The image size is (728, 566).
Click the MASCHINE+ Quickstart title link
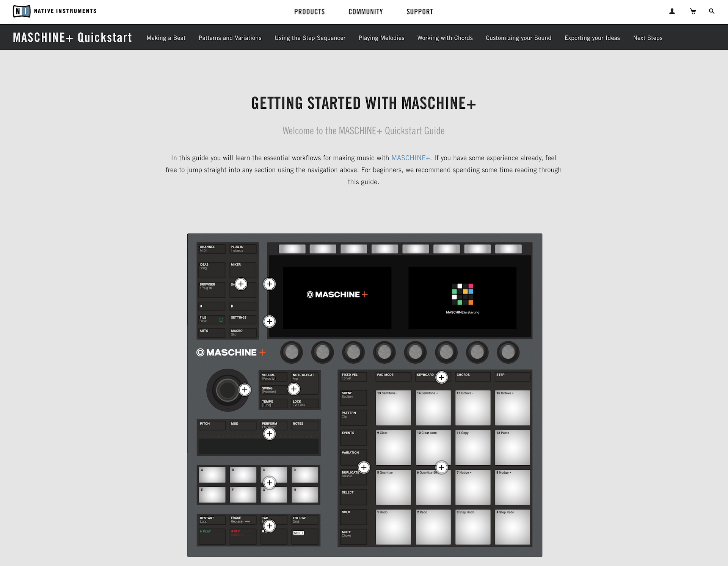pyautogui.click(x=72, y=37)
